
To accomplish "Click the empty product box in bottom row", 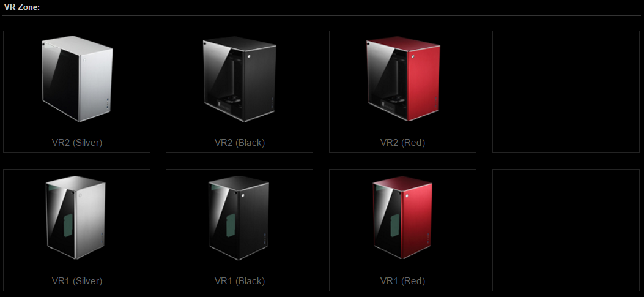I will click(x=566, y=230).
